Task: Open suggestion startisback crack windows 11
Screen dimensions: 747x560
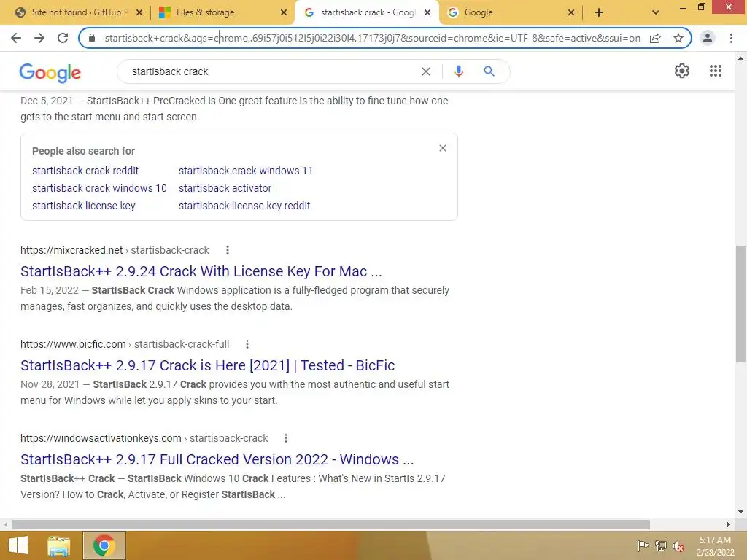Action: [246, 171]
